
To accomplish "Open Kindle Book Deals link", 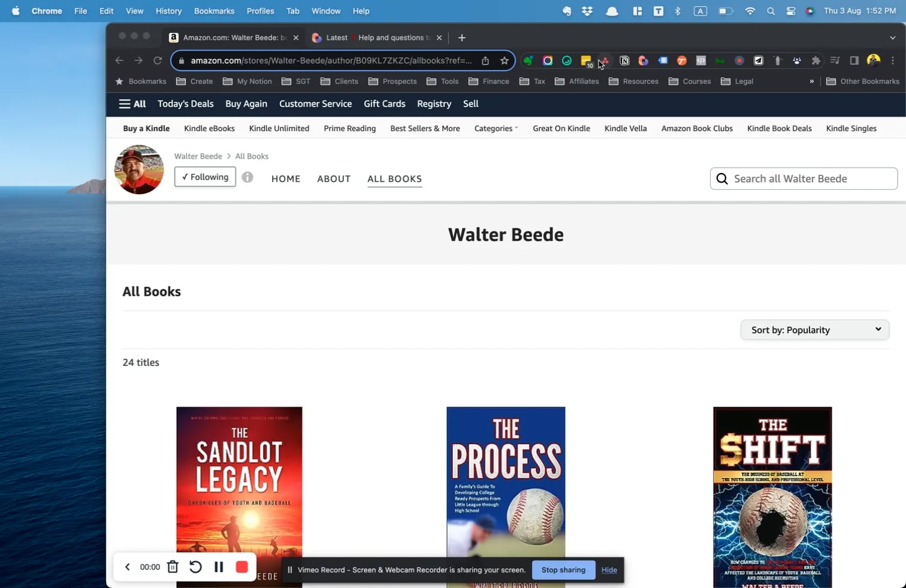I will [x=780, y=128].
